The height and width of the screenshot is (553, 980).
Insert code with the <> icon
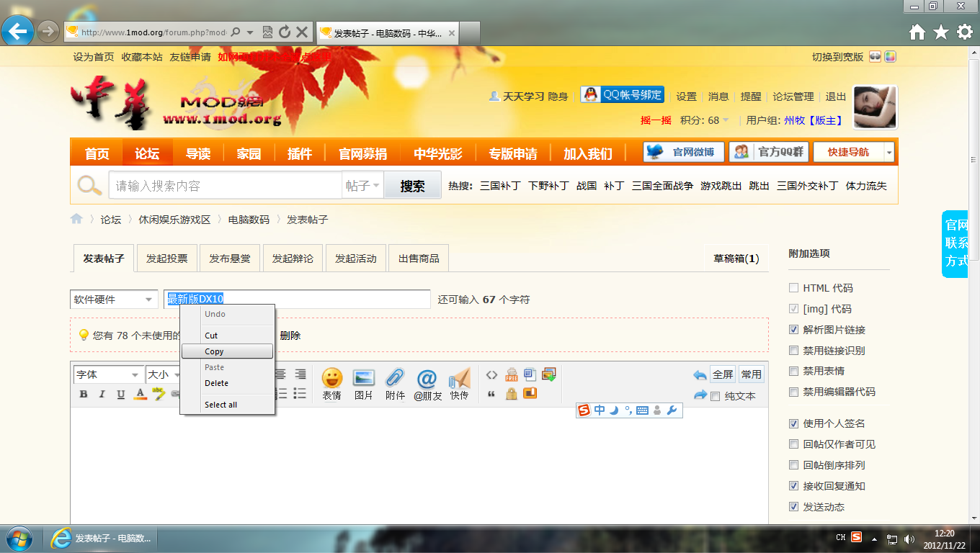click(x=492, y=374)
